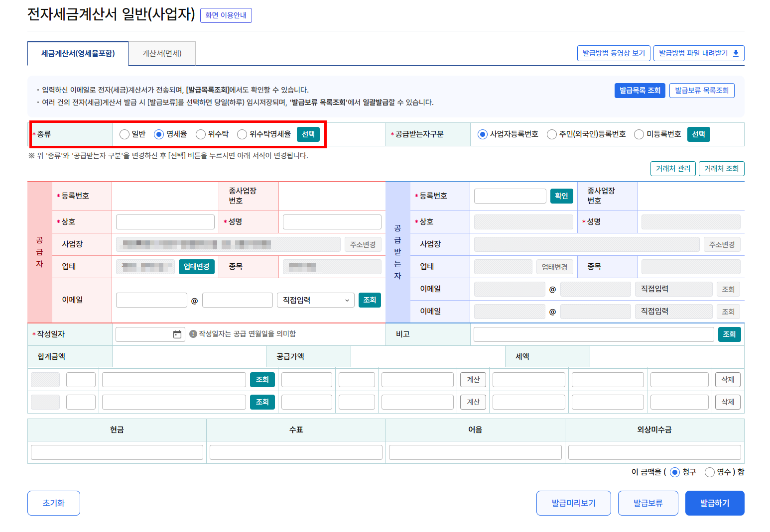Select the 위수탁 type option

coord(201,134)
